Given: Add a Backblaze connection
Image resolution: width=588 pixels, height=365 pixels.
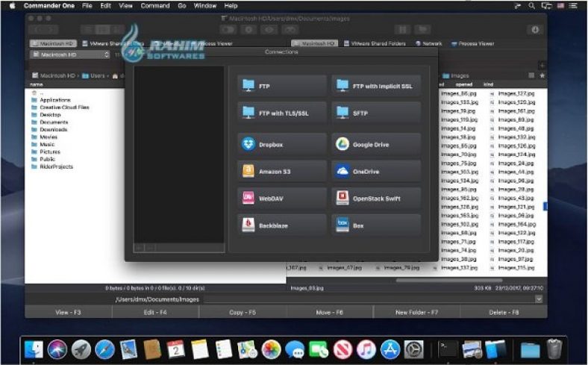Looking at the screenshot, I should coord(282,225).
